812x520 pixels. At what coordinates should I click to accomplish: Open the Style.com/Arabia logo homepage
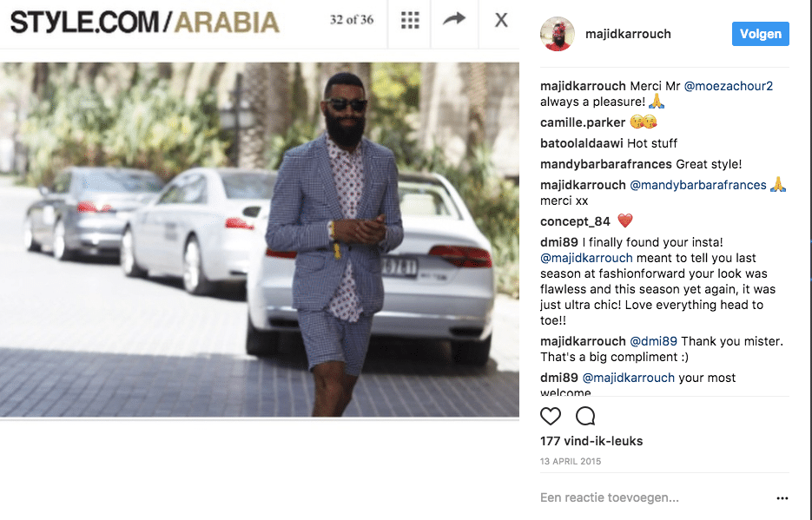(x=145, y=23)
